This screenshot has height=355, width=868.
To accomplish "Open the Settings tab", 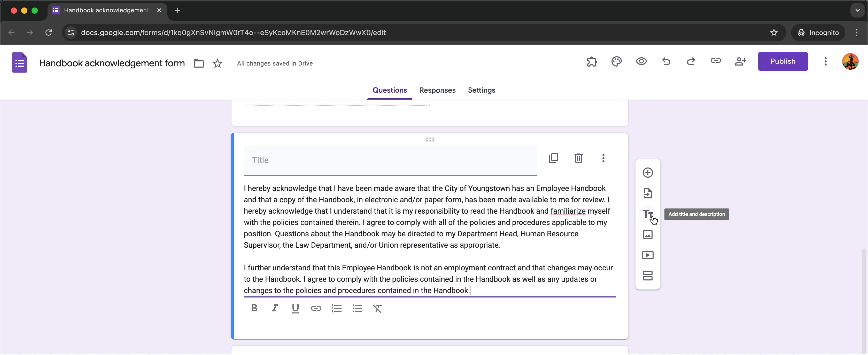I will coord(481,90).
